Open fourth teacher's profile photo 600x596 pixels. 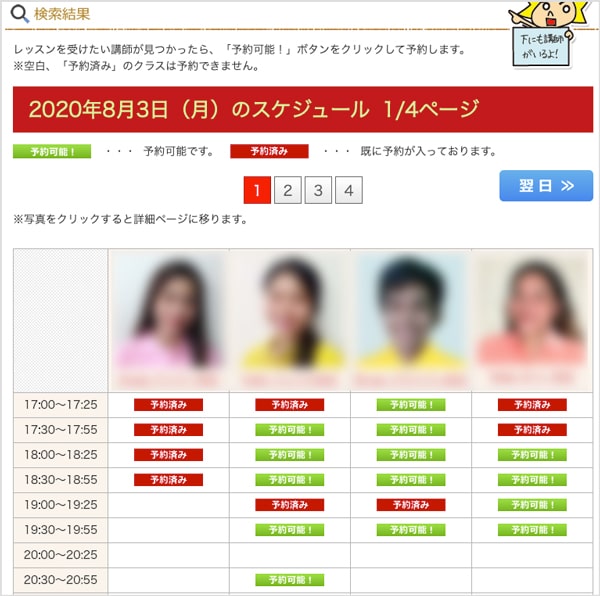pyautogui.click(x=532, y=319)
